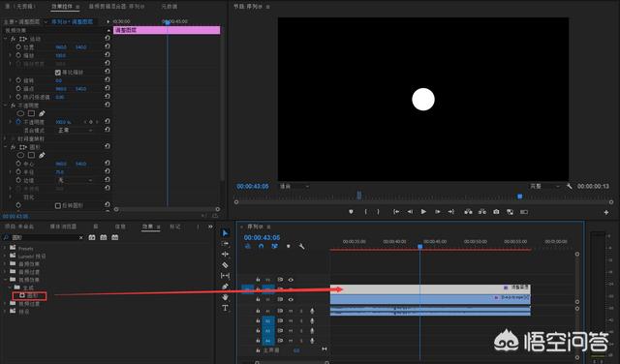Image resolution: width=620 pixels, height=364 pixels.
Task: Expand the Time Remapping group
Action: pos(5,138)
